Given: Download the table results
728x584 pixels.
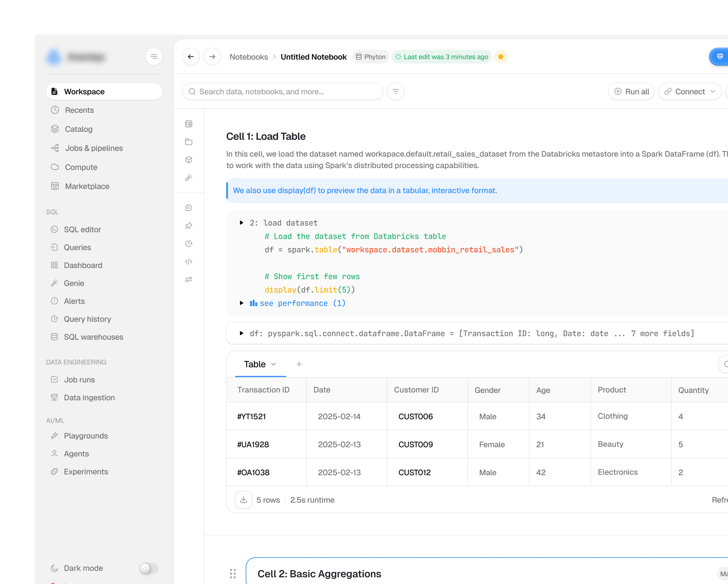Looking at the screenshot, I should pyautogui.click(x=243, y=500).
